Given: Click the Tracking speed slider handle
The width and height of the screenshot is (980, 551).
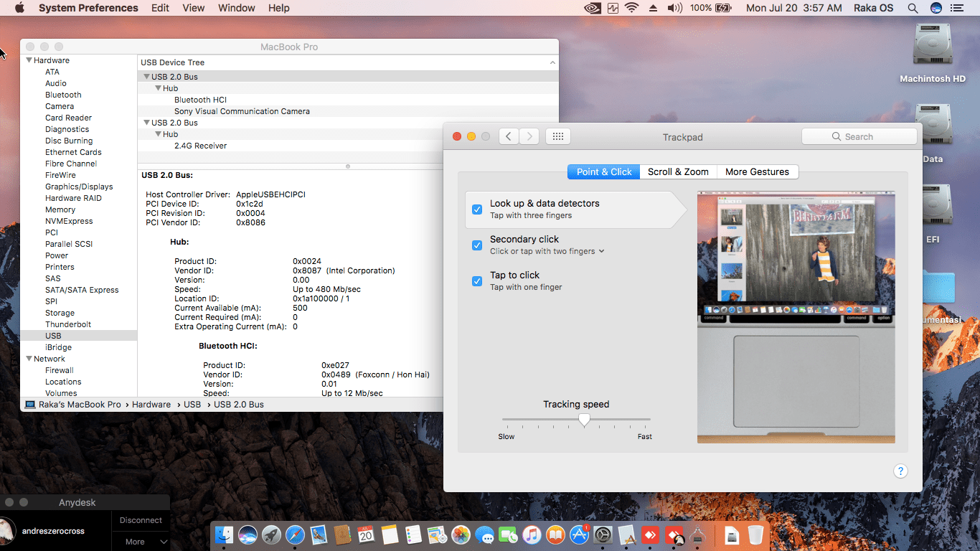Looking at the screenshot, I should (584, 420).
